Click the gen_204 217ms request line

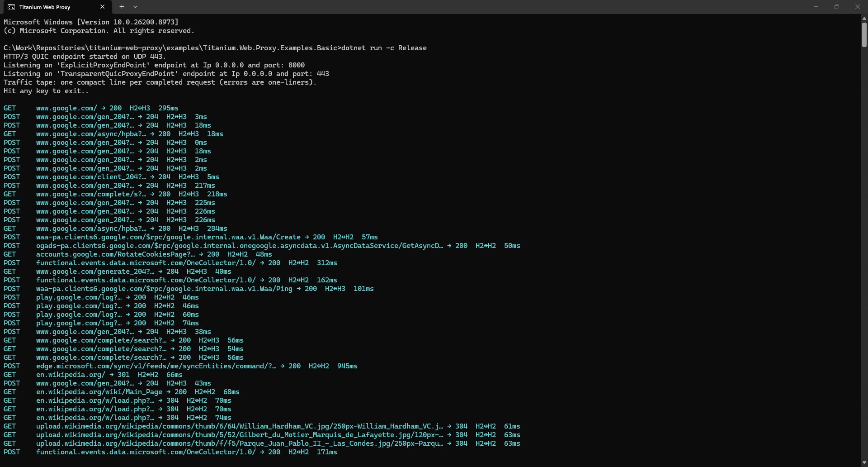(x=109, y=186)
